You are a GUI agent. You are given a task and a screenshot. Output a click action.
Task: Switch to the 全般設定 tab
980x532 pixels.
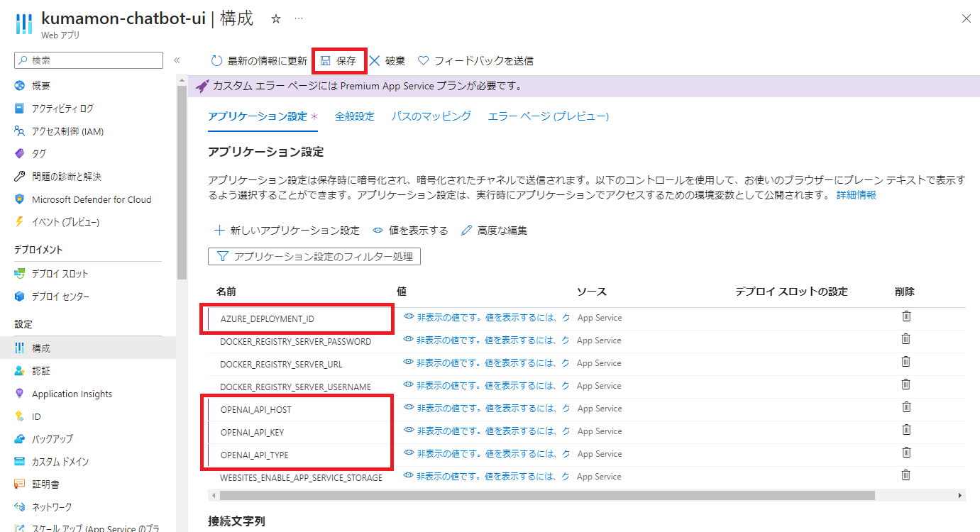coord(354,116)
